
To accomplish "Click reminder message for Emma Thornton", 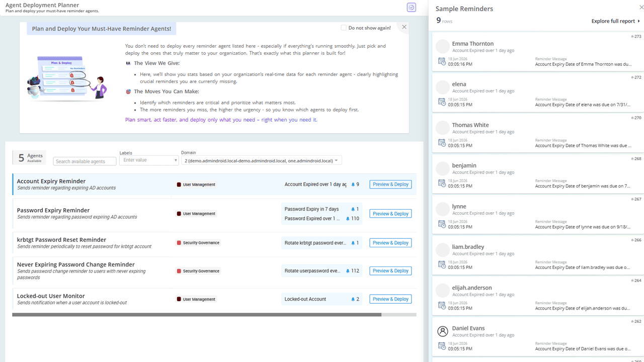I will [583, 64].
